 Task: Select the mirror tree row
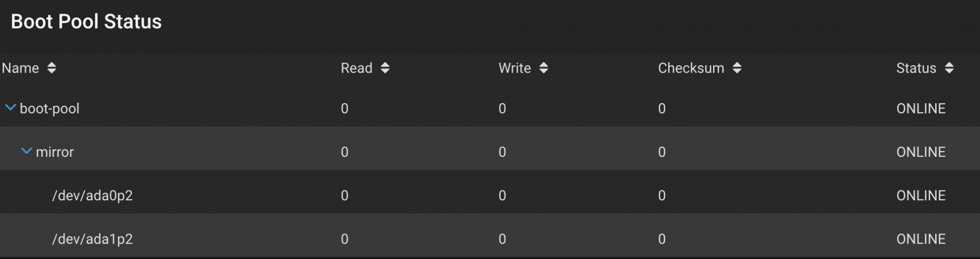coord(490,152)
